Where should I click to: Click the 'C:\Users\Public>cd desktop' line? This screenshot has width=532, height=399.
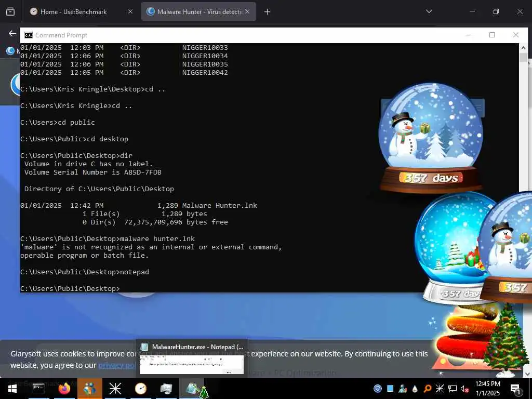(74, 139)
